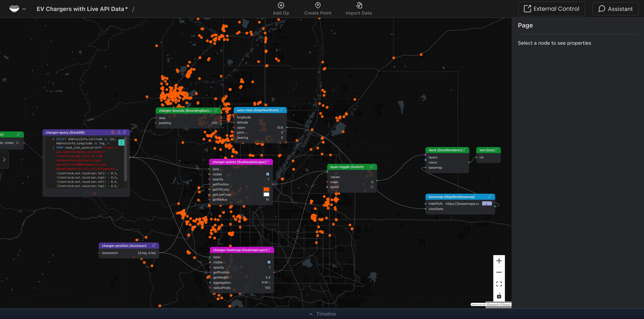Click the bearing value field on auto-view
This screenshot has width=644, height=319.
coord(282,138)
